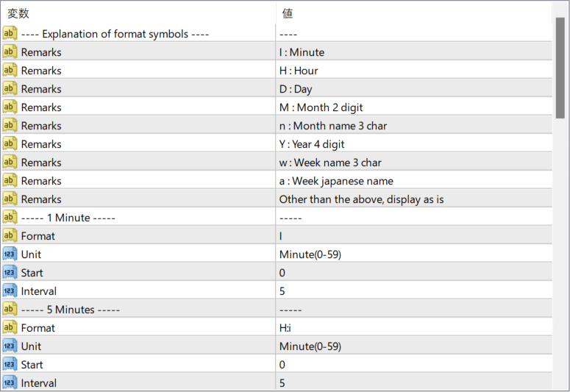Edit the Start value 0 under 1 Minute

point(413,273)
